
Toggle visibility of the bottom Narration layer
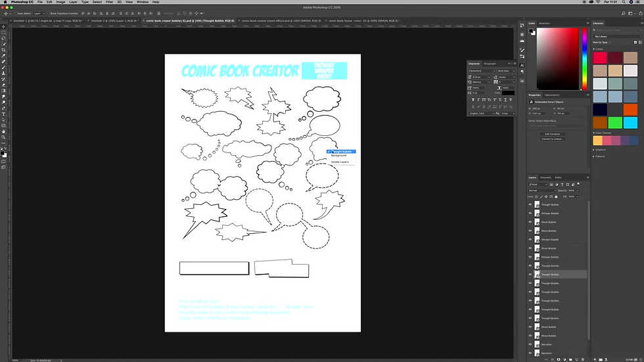(530, 353)
